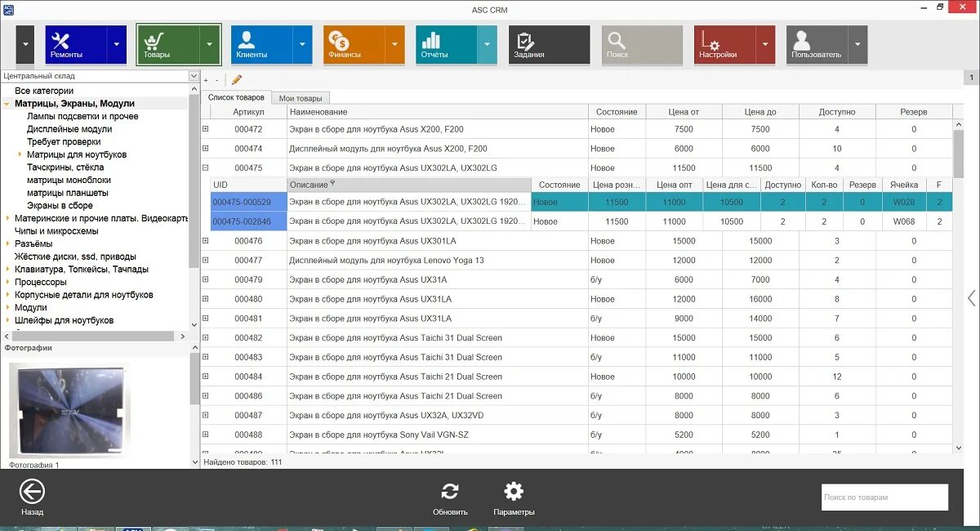The height and width of the screenshot is (531, 980).
Task: Open dropdown arrow beside Пользователь tile
Action: tap(858, 45)
